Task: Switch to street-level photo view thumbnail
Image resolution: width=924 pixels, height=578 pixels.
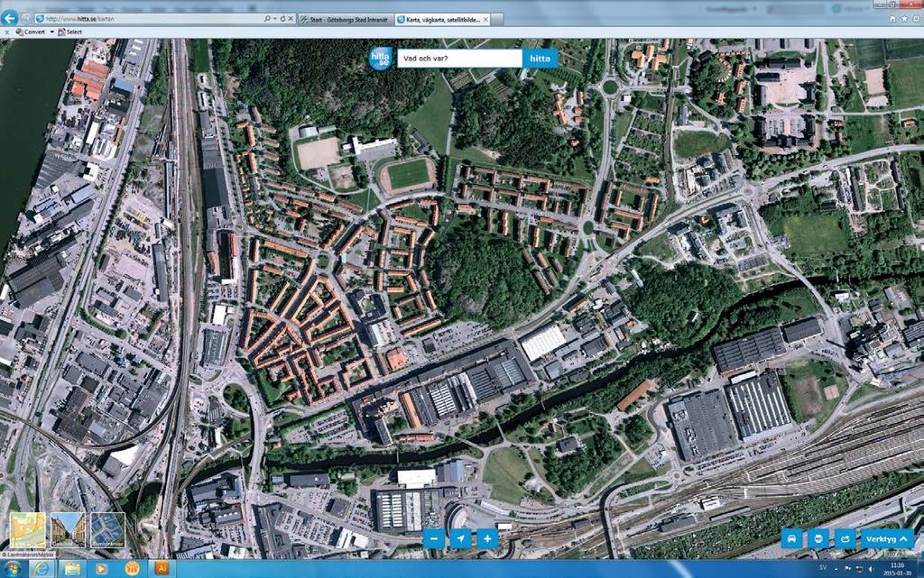Action: pyautogui.click(x=68, y=530)
